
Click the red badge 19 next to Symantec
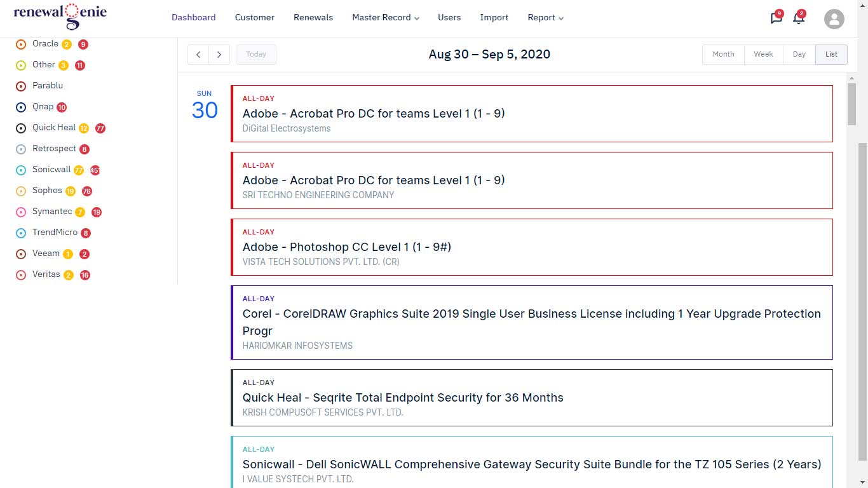click(x=97, y=212)
